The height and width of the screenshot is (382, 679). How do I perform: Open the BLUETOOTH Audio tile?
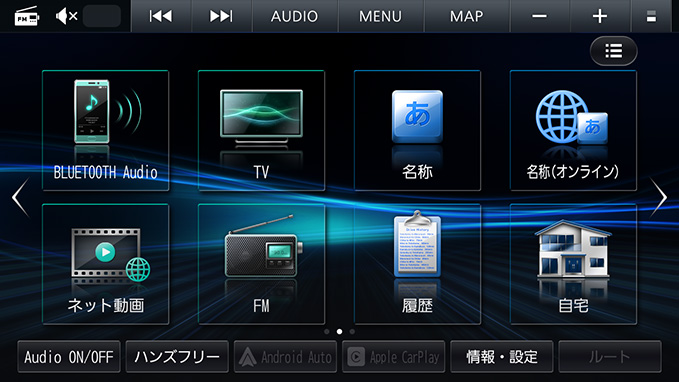106,130
